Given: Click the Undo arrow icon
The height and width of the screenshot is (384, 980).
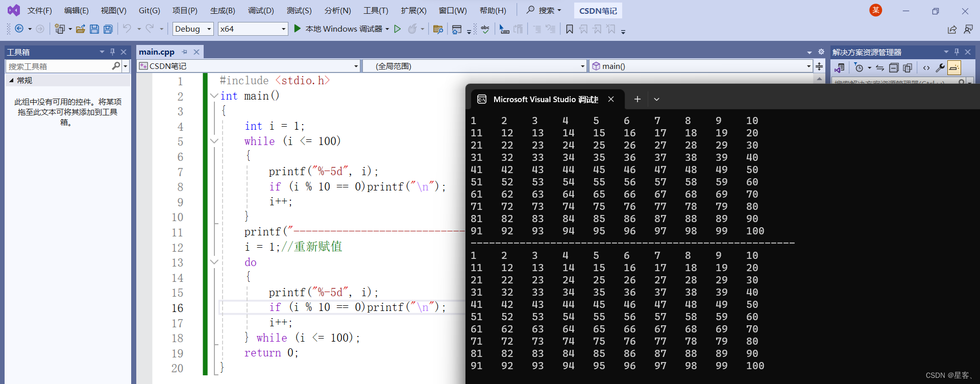Looking at the screenshot, I should [127, 29].
